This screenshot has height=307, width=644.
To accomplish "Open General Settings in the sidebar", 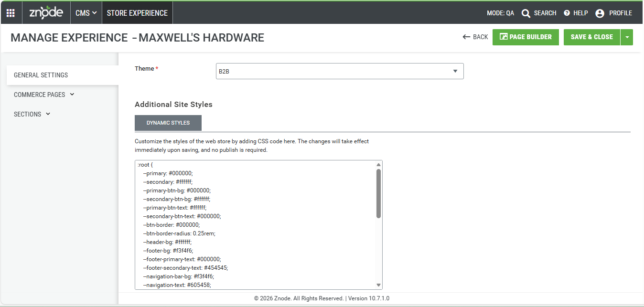I will [x=63, y=75].
